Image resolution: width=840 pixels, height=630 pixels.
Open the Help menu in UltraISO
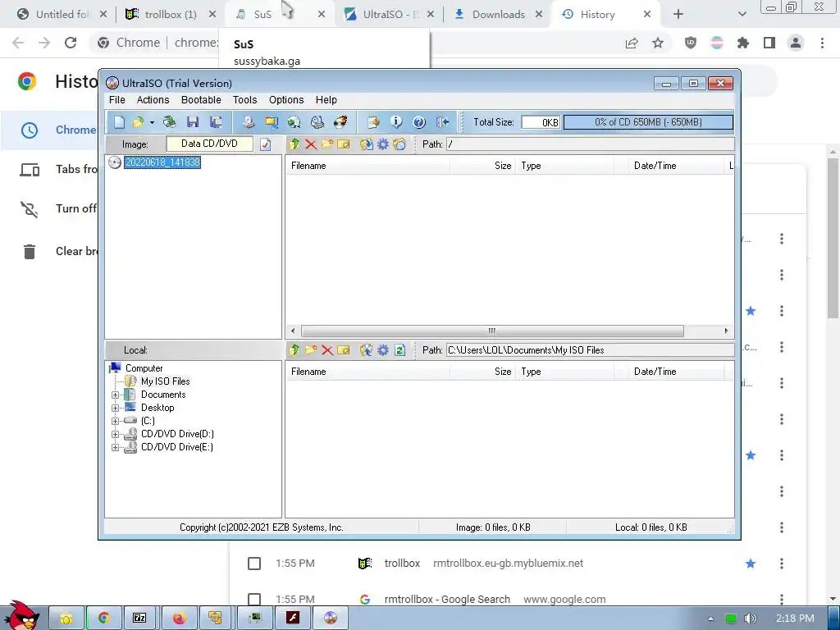326,99
